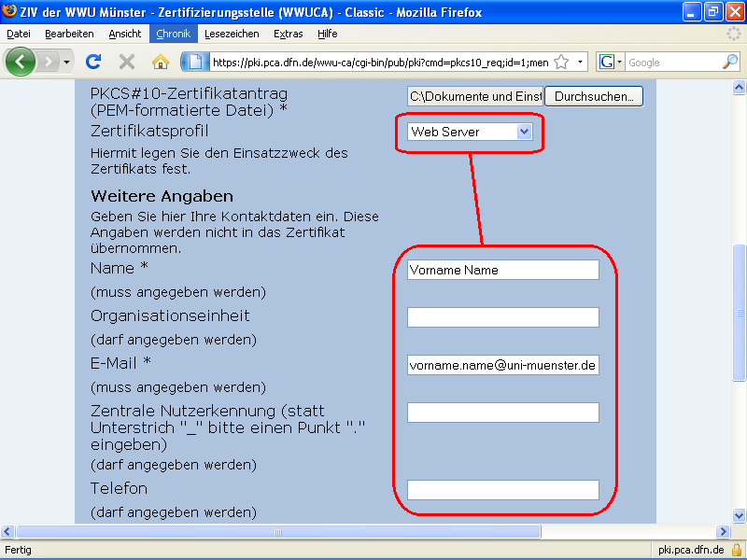
Task: Open the Lesezeichen menu
Action: click(233, 34)
